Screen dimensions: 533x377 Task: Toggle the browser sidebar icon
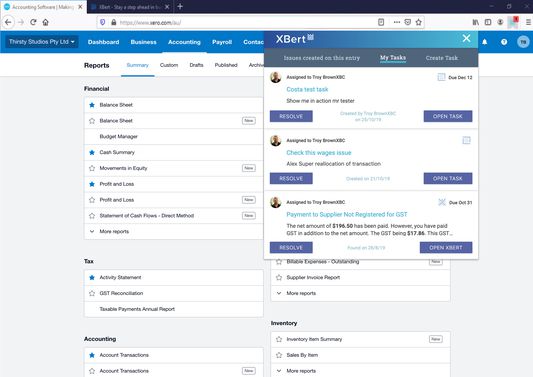(x=488, y=22)
